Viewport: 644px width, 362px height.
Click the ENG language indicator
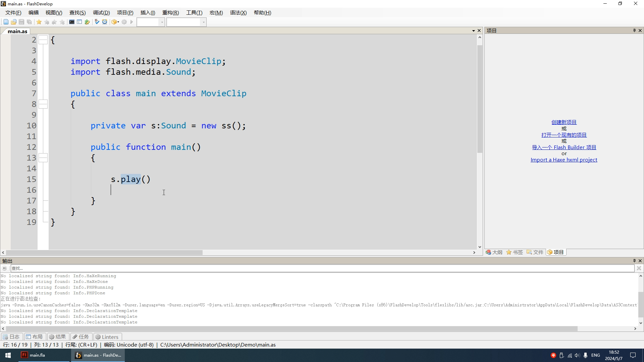point(596,355)
